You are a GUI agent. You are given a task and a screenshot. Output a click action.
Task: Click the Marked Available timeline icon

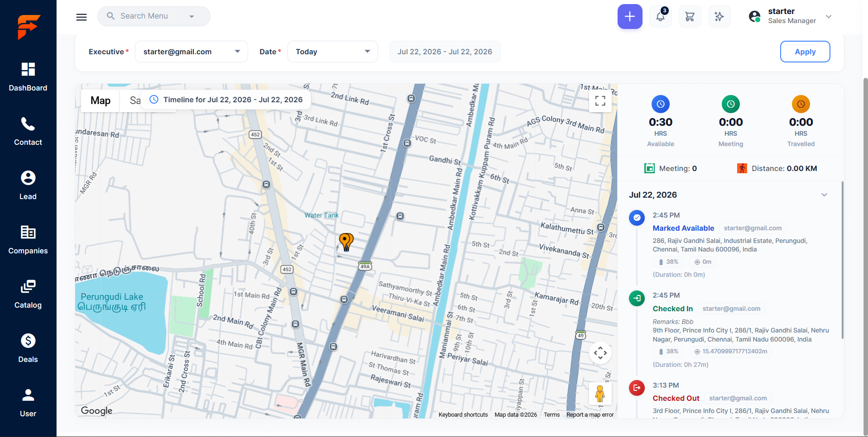pos(637,218)
